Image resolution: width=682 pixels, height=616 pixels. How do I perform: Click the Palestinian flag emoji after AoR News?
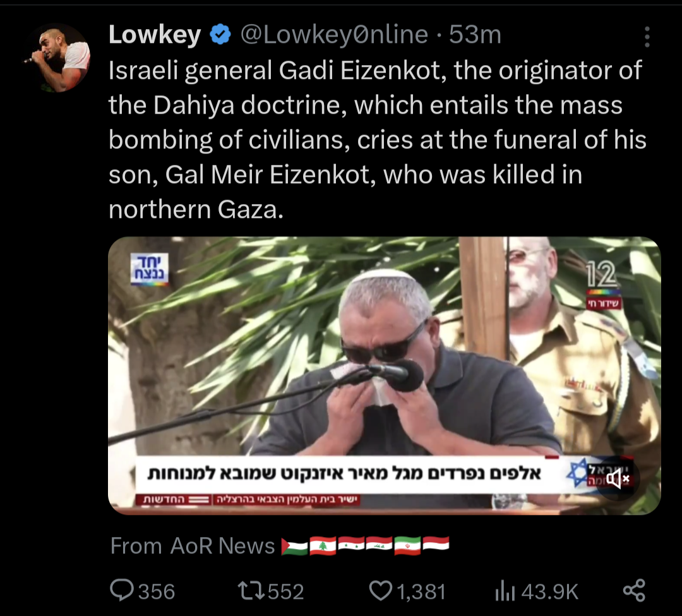point(294,547)
